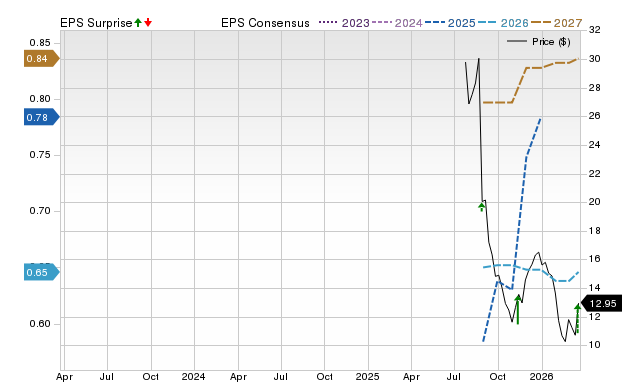This screenshot has width=640, height=382.
Task: Click the red down arrow in EPS Surprise legend
Action: point(148,23)
